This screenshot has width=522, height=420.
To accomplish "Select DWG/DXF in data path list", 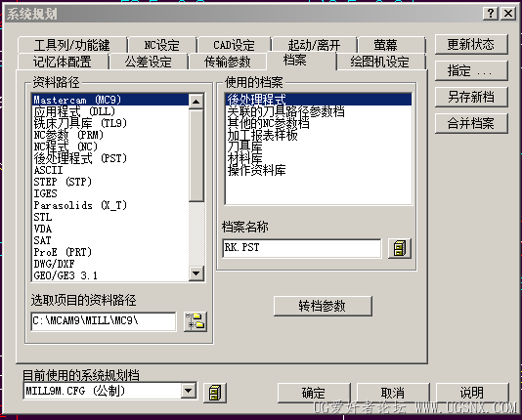I will (x=110, y=264).
